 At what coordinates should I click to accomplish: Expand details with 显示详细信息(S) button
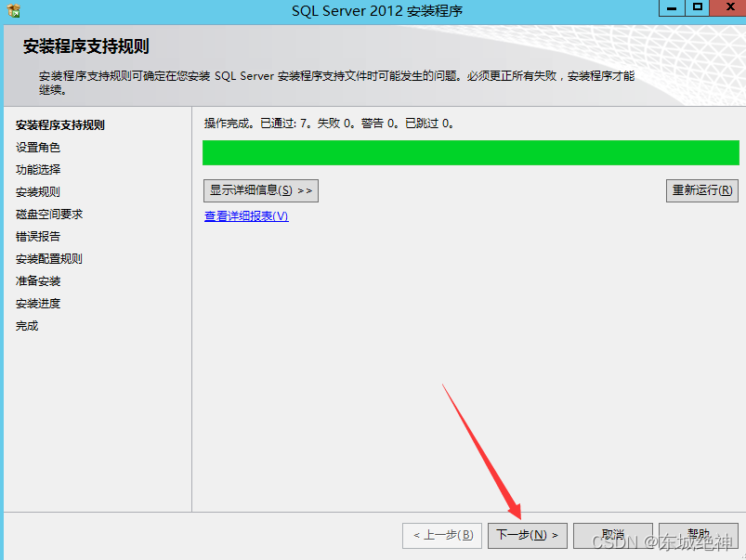pyautogui.click(x=261, y=190)
